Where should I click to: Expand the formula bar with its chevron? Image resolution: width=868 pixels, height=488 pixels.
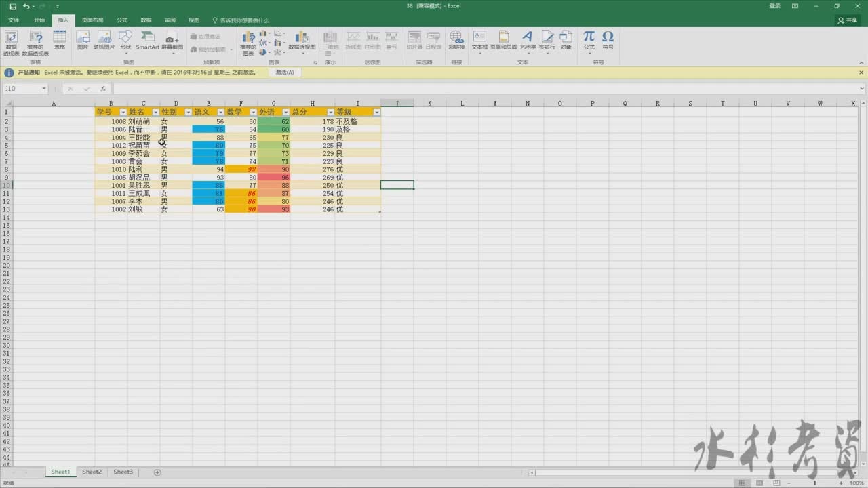point(862,89)
